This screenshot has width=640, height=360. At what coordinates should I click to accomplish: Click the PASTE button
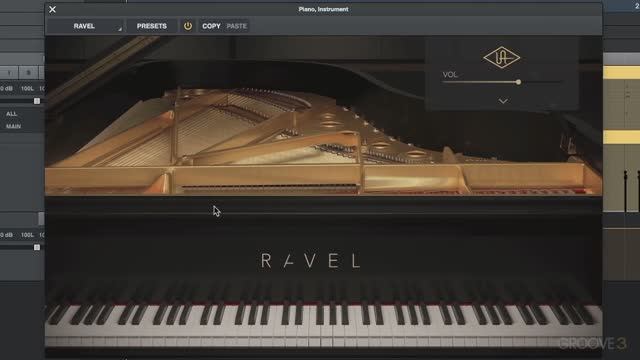tap(237, 26)
